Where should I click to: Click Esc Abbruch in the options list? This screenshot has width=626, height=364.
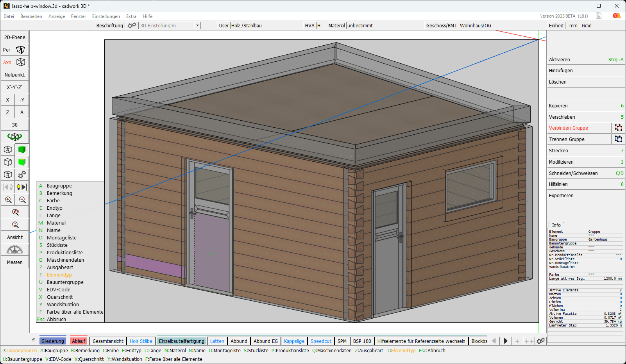click(52, 319)
